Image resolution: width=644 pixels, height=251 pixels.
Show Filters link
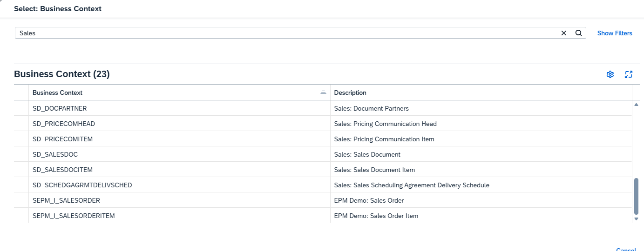614,33
